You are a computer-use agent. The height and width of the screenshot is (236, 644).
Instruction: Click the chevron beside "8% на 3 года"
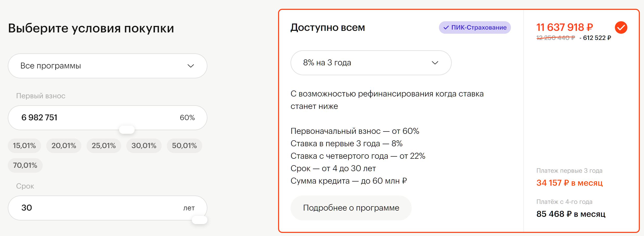(435, 63)
